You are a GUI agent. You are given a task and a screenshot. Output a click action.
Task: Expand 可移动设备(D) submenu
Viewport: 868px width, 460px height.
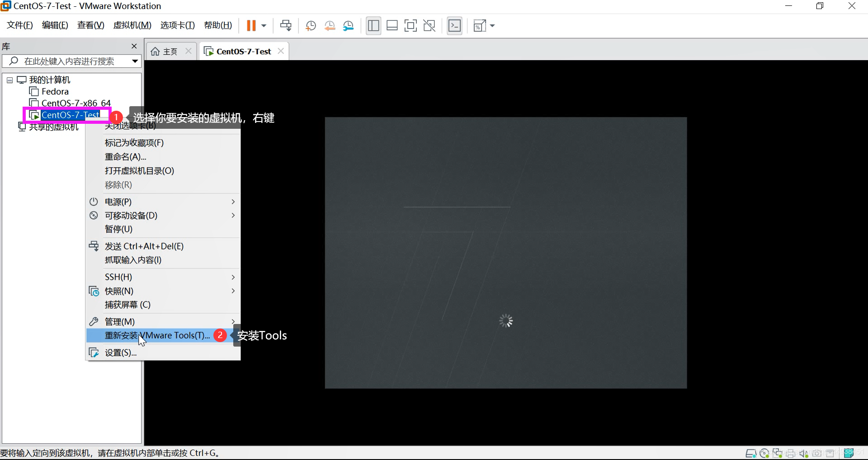coord(163,216)
